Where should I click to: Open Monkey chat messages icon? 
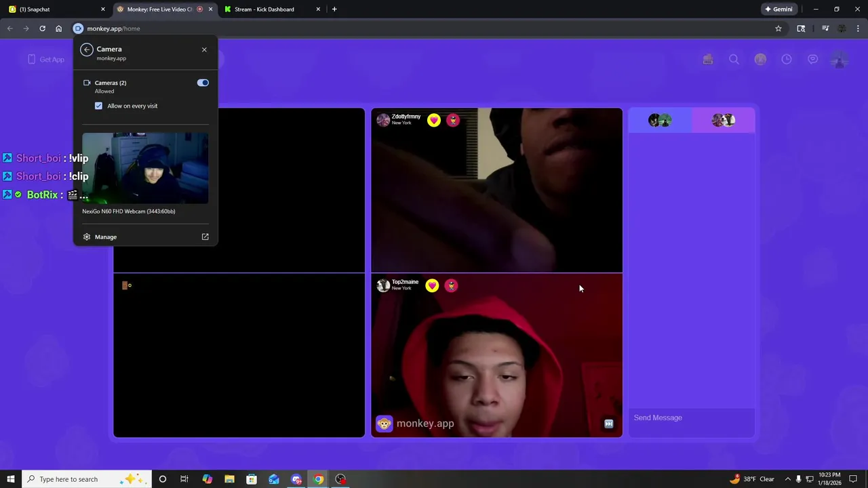coord(812,60)
